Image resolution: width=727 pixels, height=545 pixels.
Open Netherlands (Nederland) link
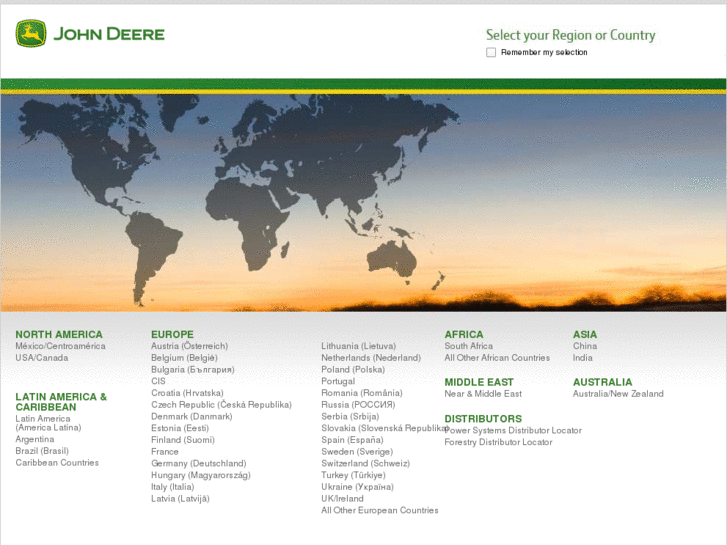[x=371, y=358]
